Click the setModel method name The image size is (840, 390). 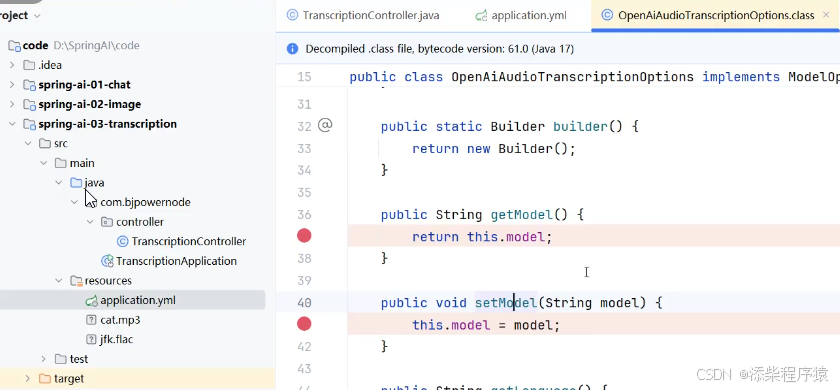(506, 303)
